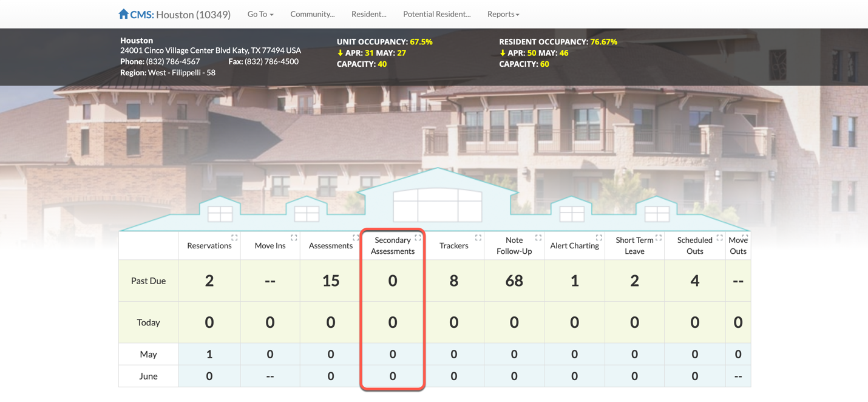Click the resident Capacity 60 value
The height and width of the screenshot is (402, 868).
pos(544,64)
